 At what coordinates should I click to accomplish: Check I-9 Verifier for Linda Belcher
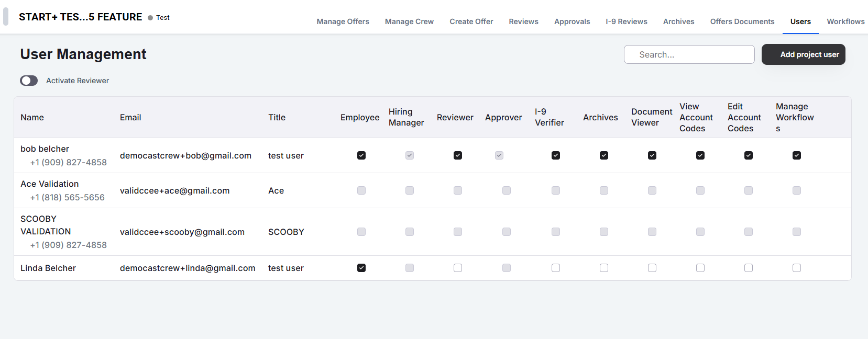(556, 268)
